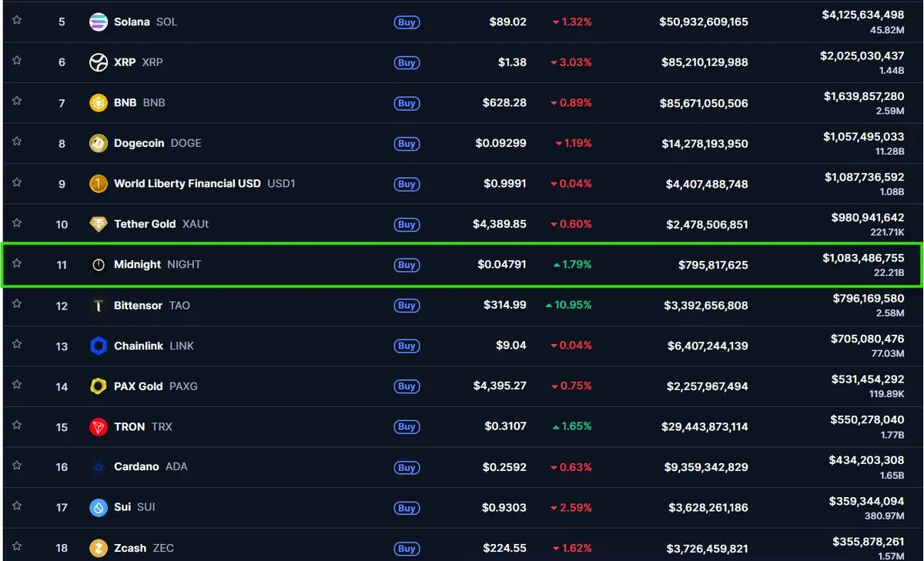Open the Chainlink LINK coin page
Viewport: 924px width, 561px height.
pyautogui.click(x=154, y=346)
